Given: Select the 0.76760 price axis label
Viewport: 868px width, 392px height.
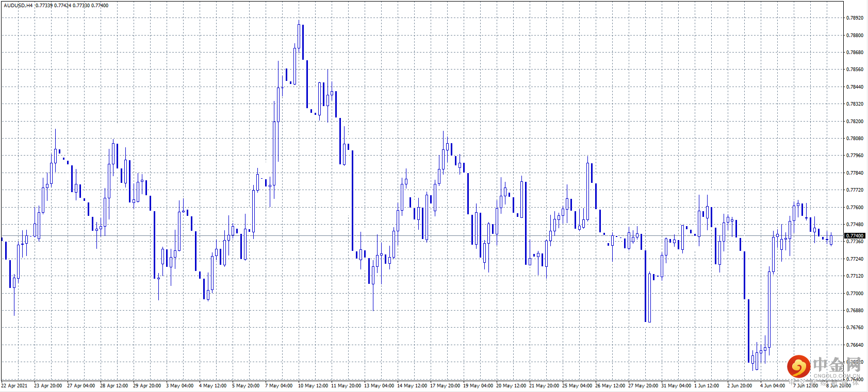Looking at the screenshot, I should click(855, 328).
